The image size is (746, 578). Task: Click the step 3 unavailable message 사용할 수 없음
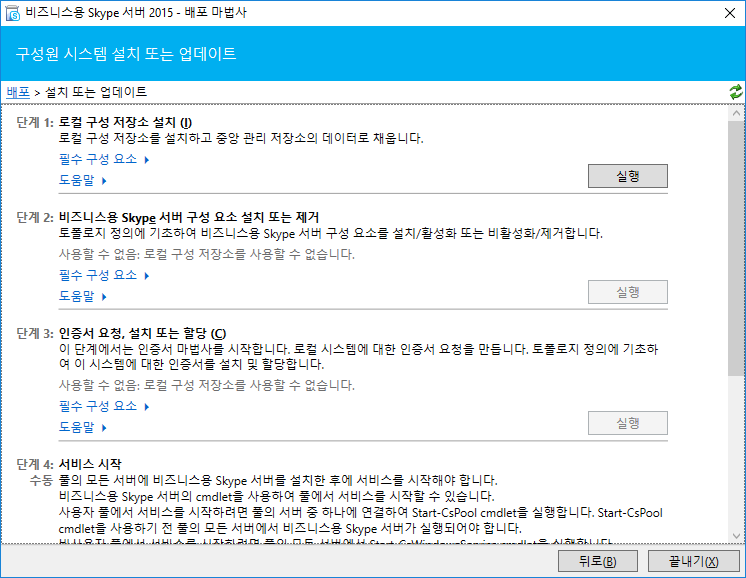click(206, 385)
